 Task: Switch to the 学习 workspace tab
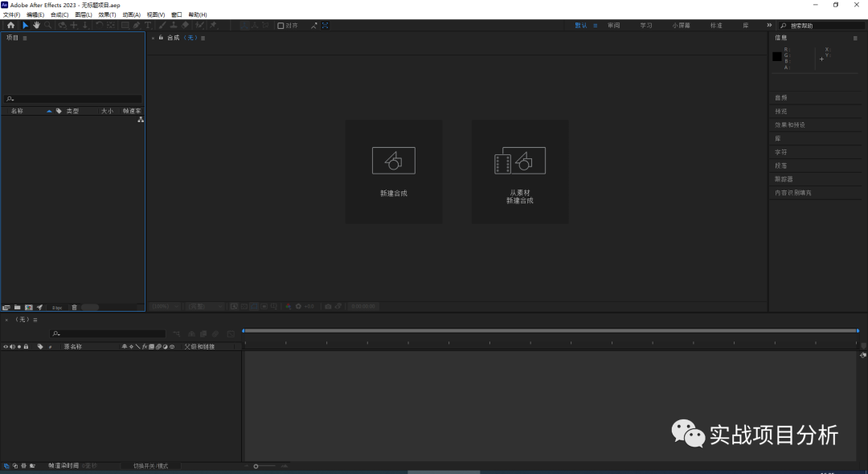[645, 25]
